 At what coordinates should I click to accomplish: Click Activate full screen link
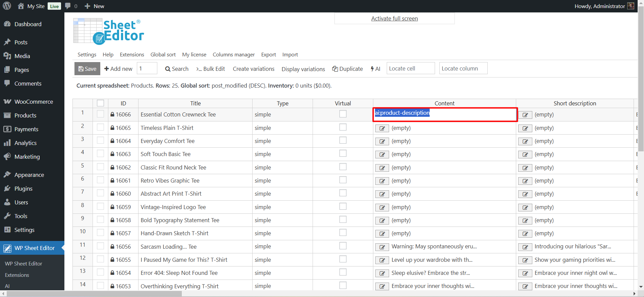click(x=394, y=18)
